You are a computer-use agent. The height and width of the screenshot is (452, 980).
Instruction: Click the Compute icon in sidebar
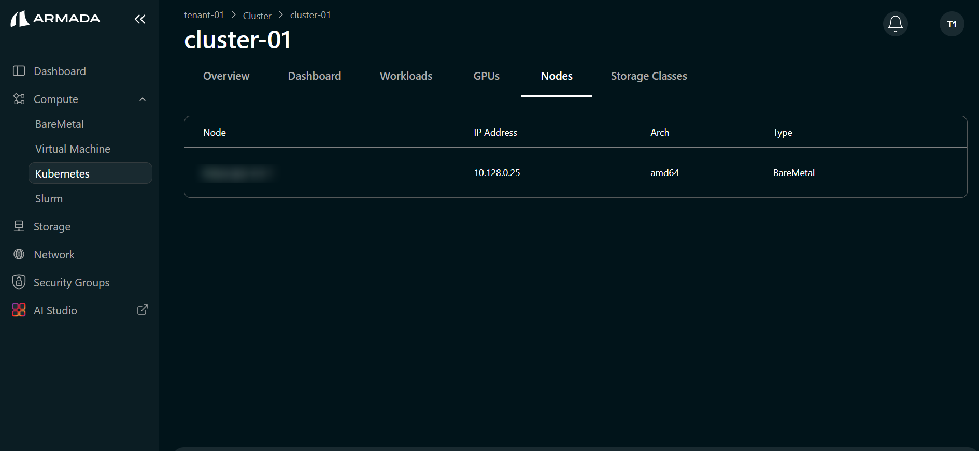(19, 99)
